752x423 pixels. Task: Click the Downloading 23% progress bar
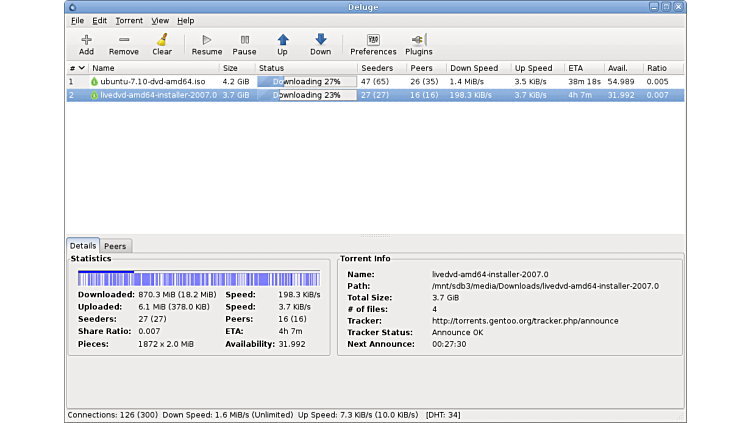tap(306, 95)
